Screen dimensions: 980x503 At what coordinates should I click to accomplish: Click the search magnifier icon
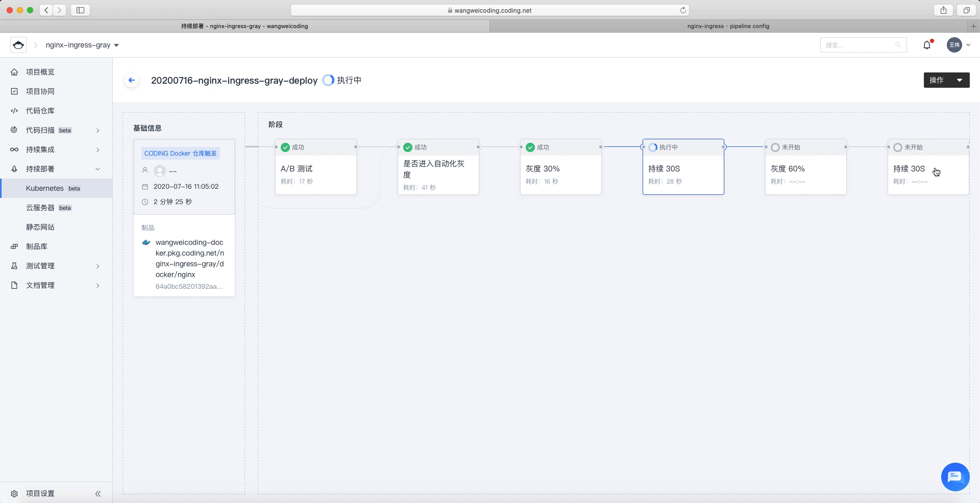[898, 45]
